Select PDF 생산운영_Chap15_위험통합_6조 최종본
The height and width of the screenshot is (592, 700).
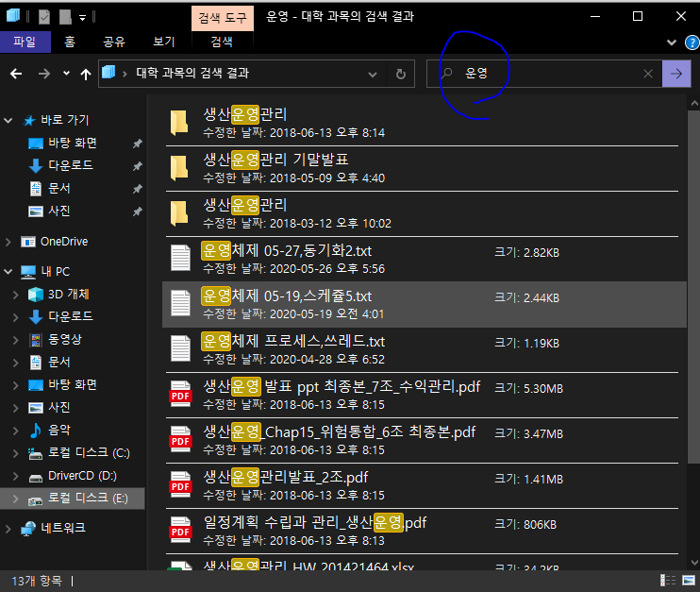pos(422,440)
